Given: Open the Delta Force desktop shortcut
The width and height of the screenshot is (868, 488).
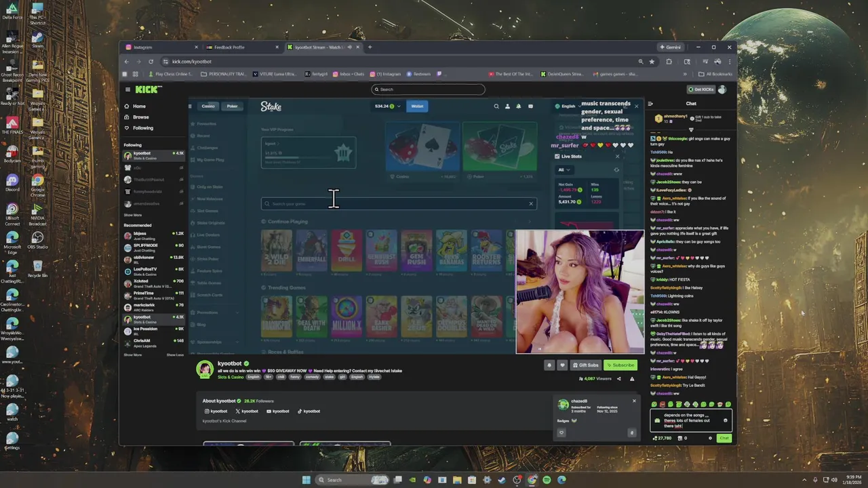Looking at the screenshot, I should tap(12, 11).
